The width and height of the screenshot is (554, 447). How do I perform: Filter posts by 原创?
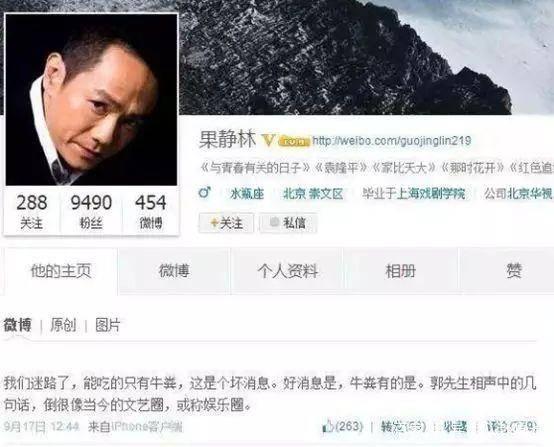click(x=63, y=325)
